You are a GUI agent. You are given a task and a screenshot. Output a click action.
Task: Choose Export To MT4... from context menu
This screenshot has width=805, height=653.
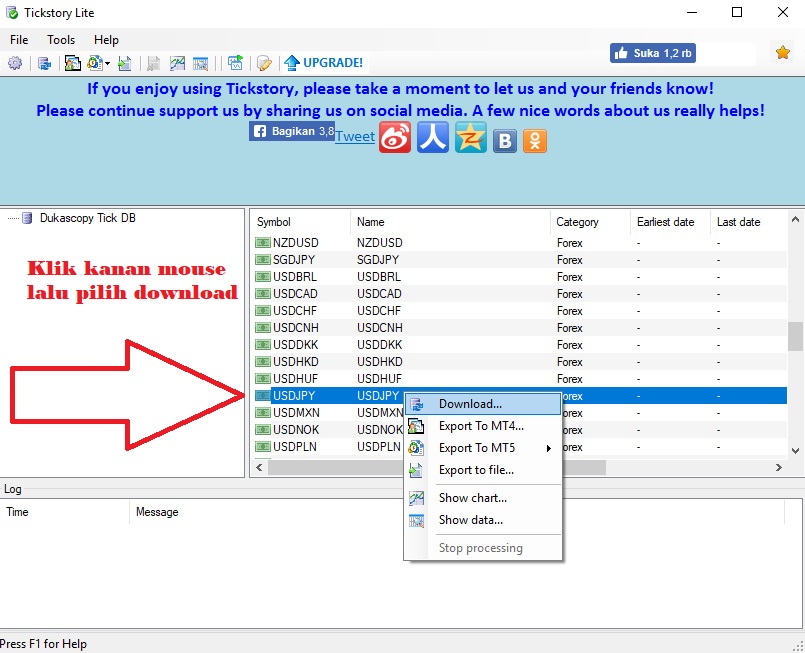[x=483, y=426]
